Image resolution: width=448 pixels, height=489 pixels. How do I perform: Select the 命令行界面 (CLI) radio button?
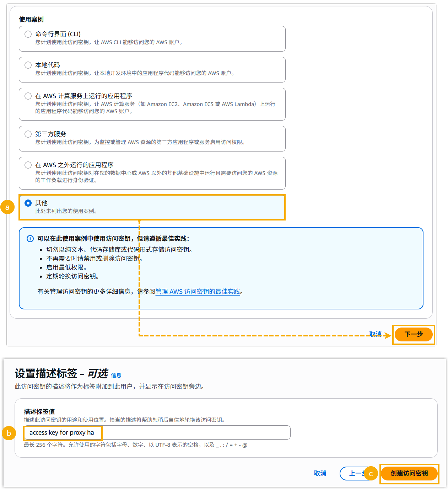(x=28, y=34)
